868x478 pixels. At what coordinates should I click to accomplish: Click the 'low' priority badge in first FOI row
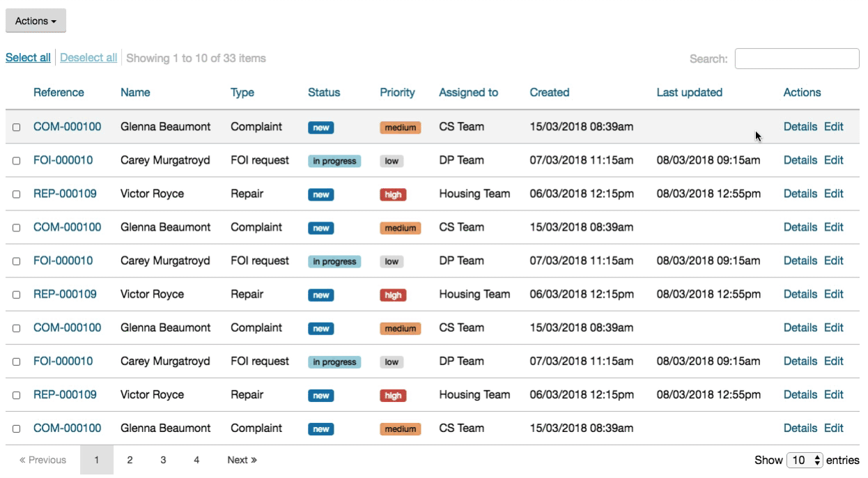coord(392,161)
